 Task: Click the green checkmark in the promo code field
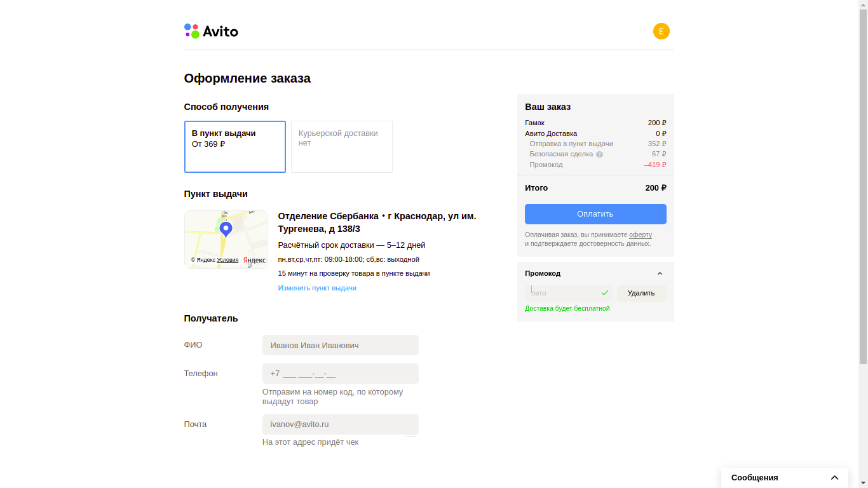(x=605, y=293)
